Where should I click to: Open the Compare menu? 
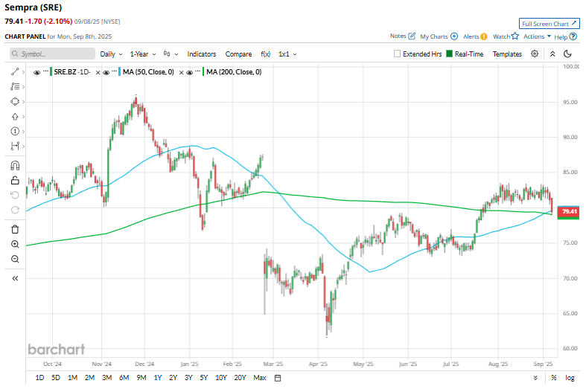click(238, 54)
